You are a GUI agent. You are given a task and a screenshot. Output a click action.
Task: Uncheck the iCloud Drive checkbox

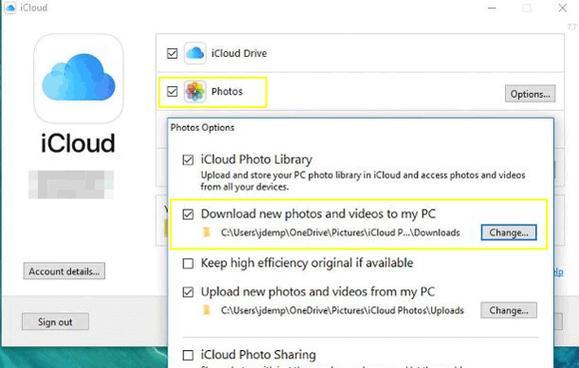point(172,54)
